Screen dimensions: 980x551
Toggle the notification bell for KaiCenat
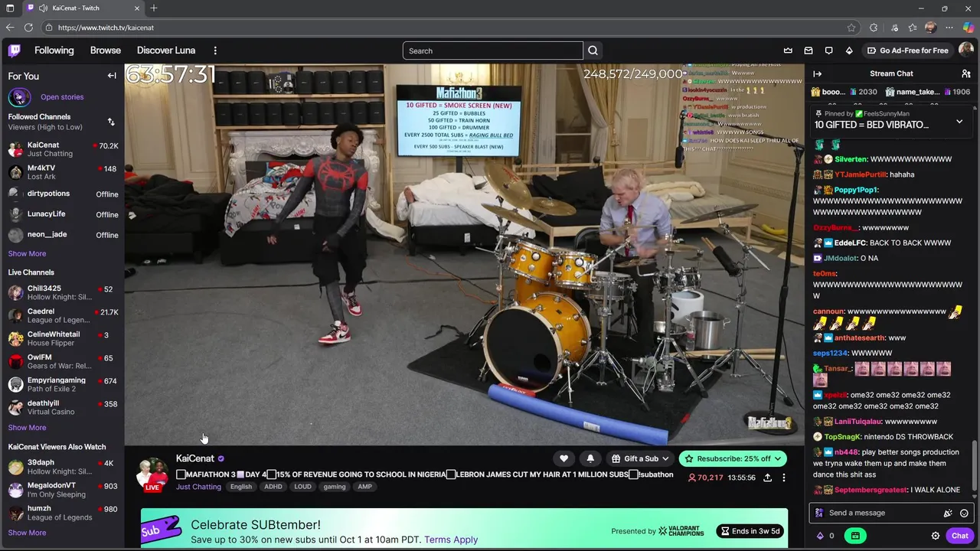(590, 458)
